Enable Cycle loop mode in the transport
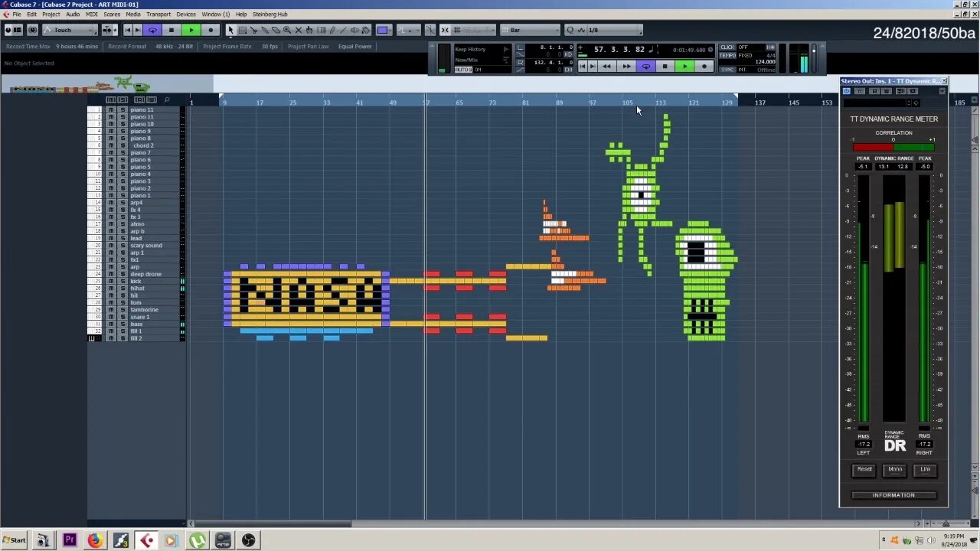 point(645,66)
